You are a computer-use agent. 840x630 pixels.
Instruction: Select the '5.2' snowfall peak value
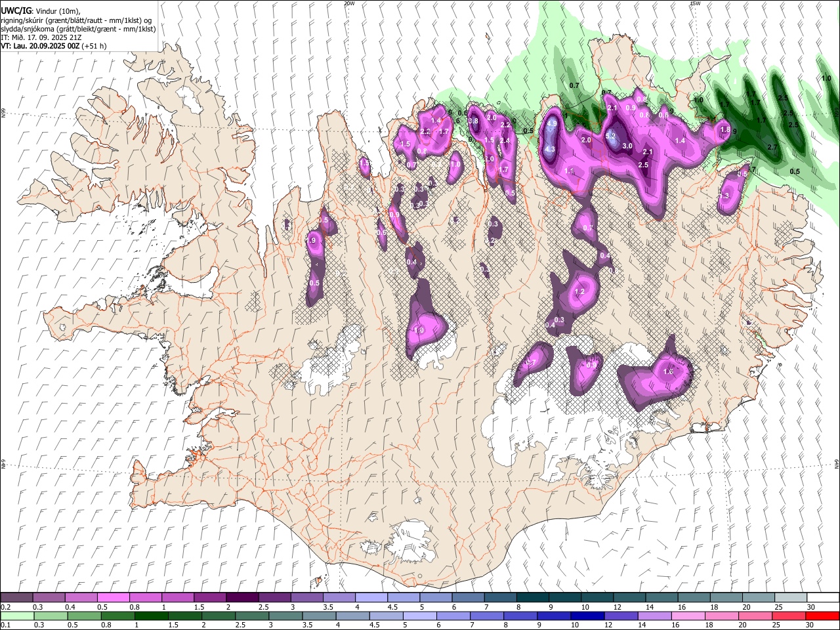pos(610,136)
